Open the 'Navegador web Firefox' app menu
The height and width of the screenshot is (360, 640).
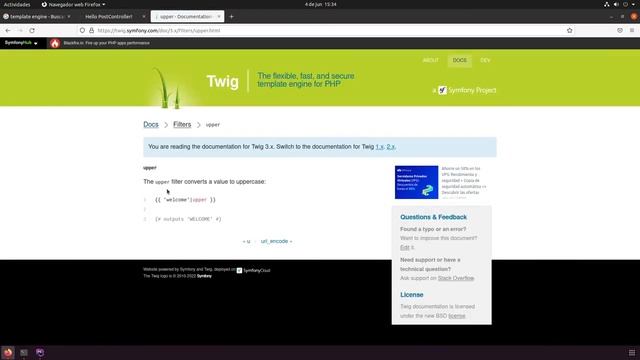pyautogui.click(x=73, y=4)
